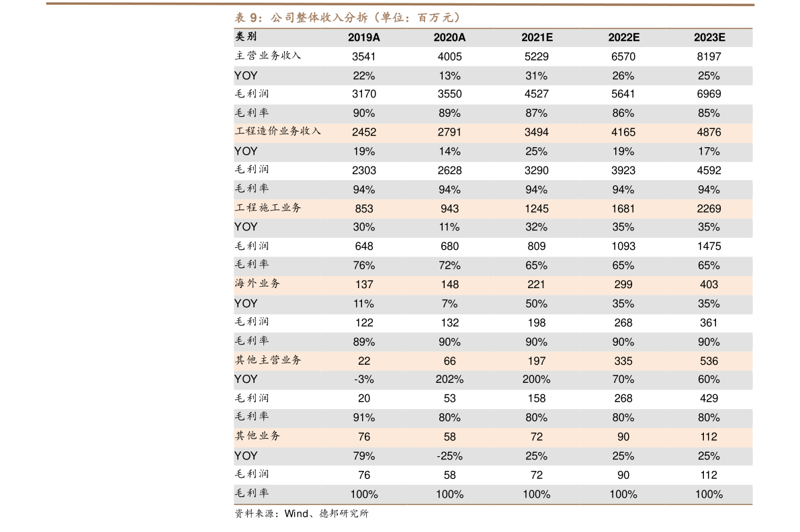
Task: Click the 其他业务 row label
Action: pos(257,436)
